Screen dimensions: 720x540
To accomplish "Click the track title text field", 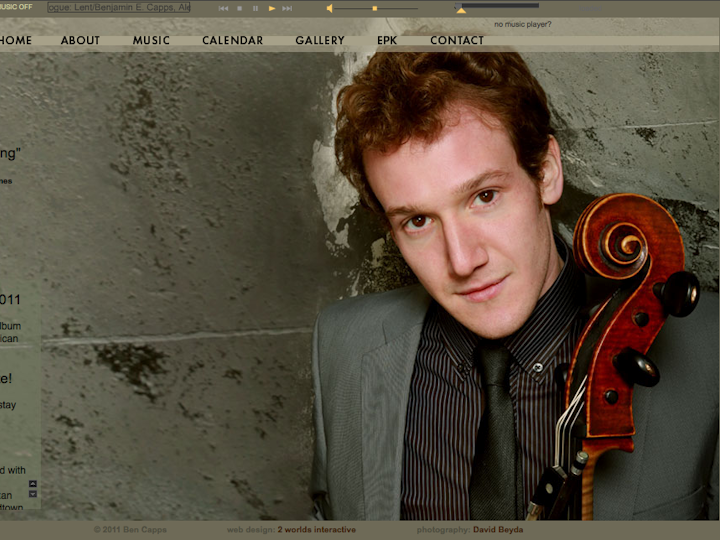I will tap(119, 8).
